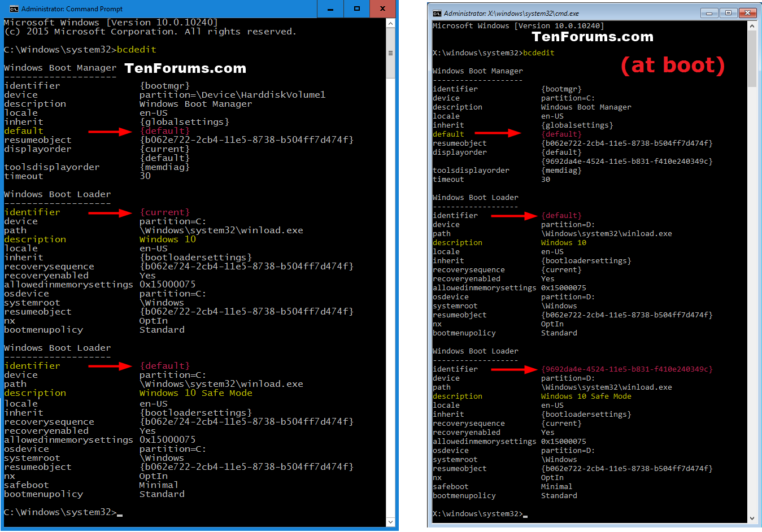Click empty "X:\windows\system32>" prompt with cursor

[x=480, y=514]
